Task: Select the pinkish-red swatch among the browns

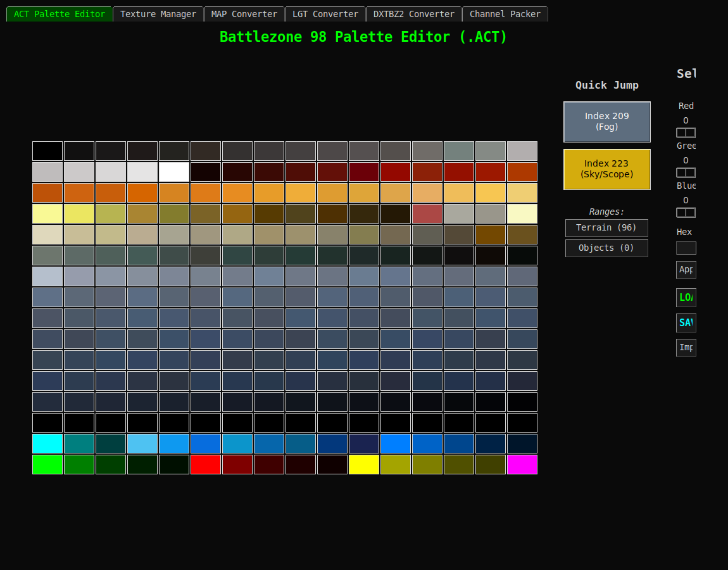Action: point(427,213)
